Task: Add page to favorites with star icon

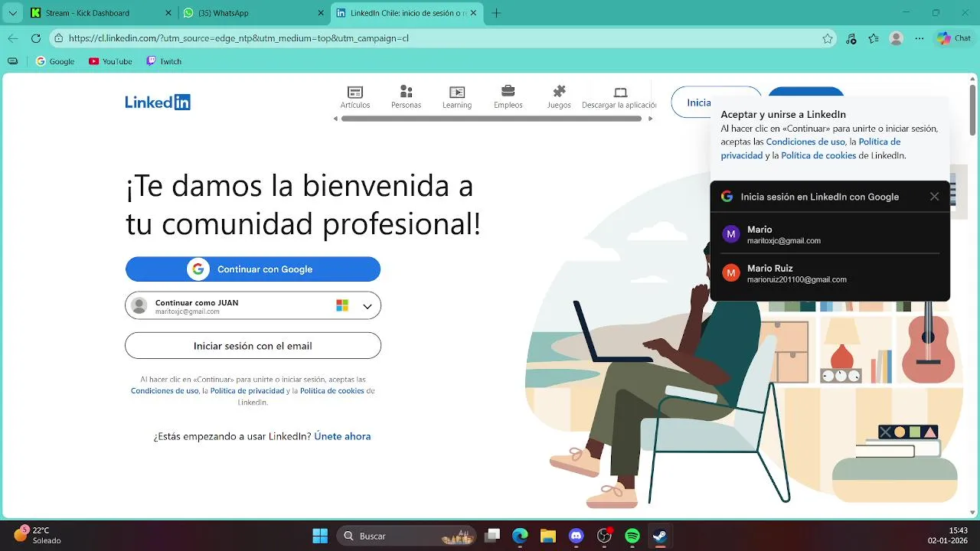Action: 828,38
